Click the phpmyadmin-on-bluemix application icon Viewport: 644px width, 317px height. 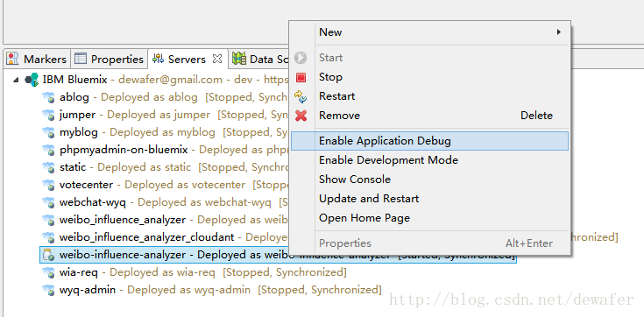pos(48,150)
